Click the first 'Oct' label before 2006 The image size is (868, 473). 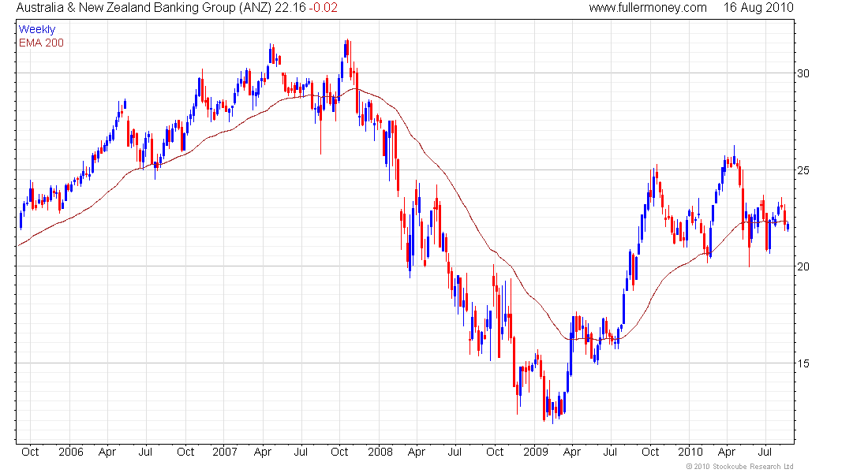tap(30, 452)
